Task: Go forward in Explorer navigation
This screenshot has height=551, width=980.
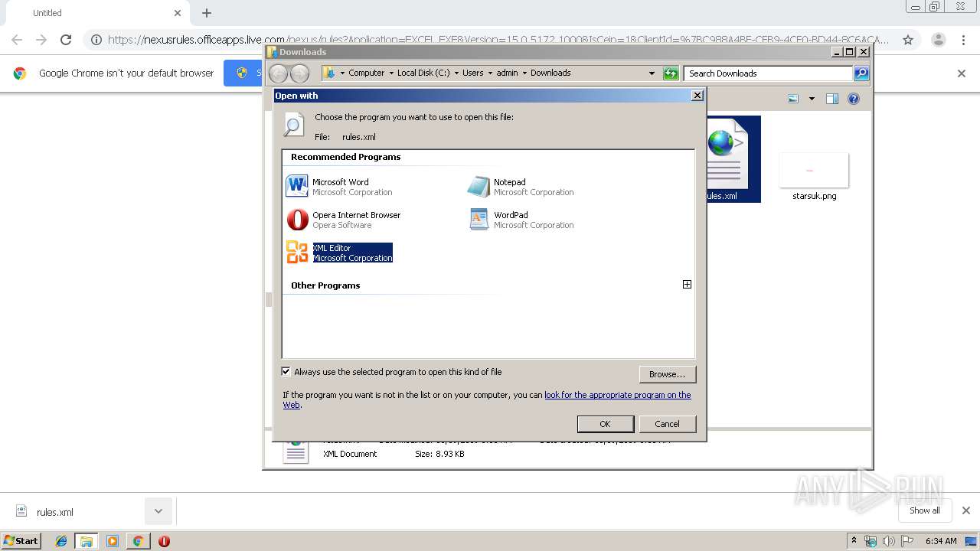Action: [300, 73]
